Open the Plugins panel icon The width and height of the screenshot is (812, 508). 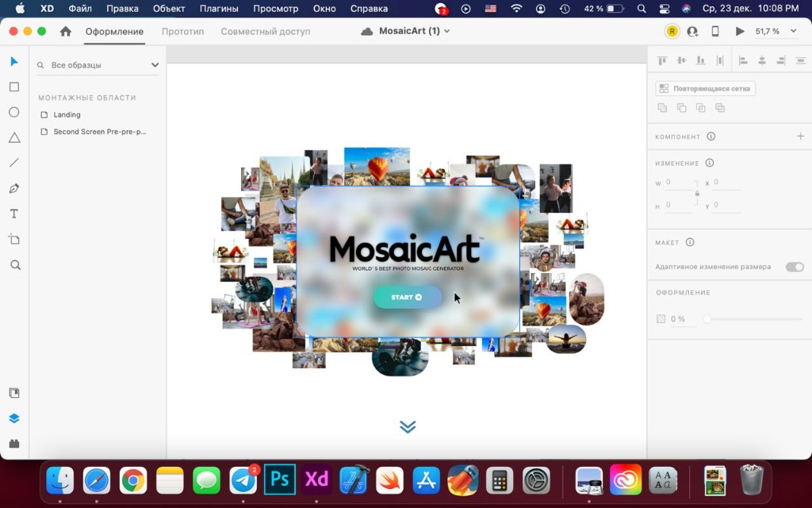[x=14, y=444]
